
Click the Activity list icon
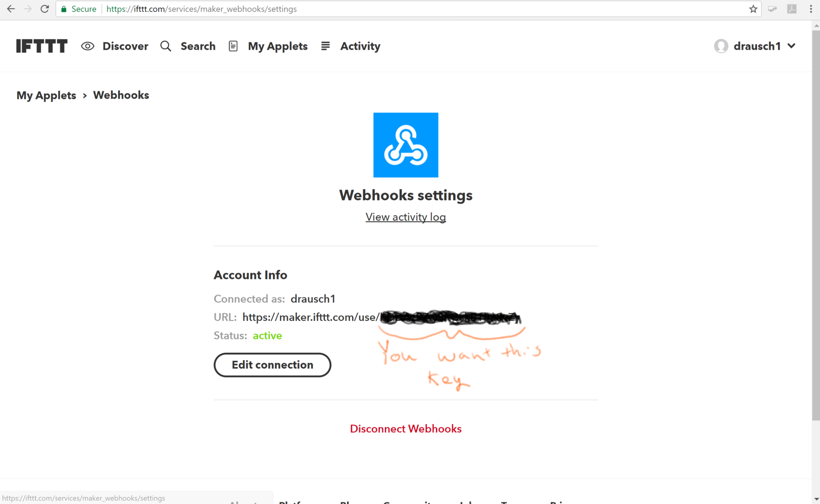pos(326,46)
